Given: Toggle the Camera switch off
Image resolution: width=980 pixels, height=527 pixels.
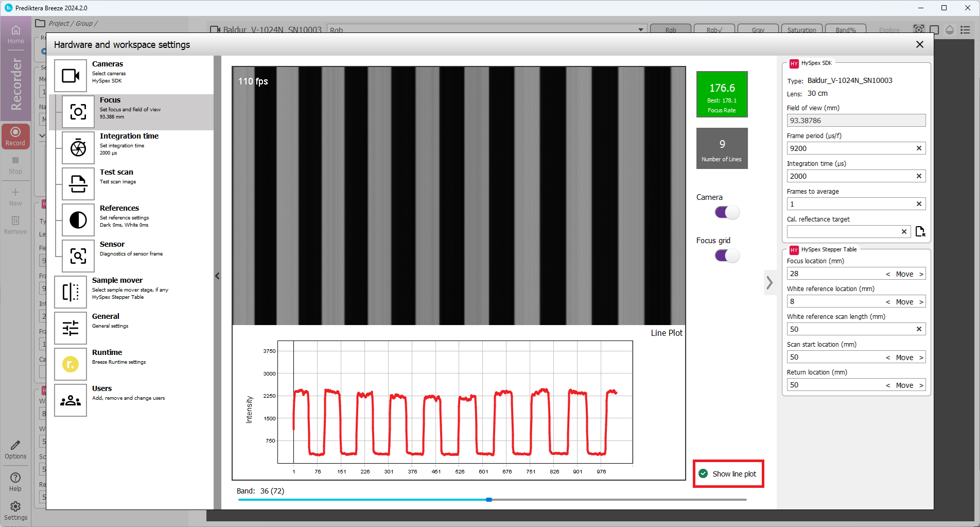Looking at the screenshot, I should coord(727,212).
